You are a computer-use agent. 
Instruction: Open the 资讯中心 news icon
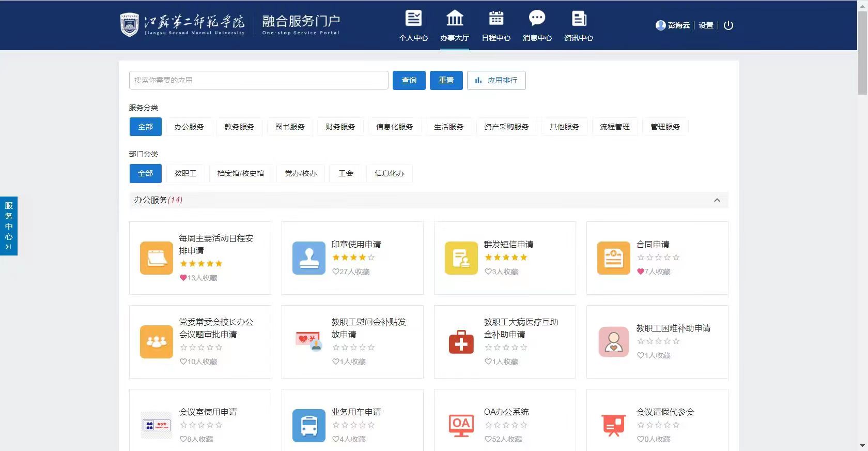(x=579, y=19)
